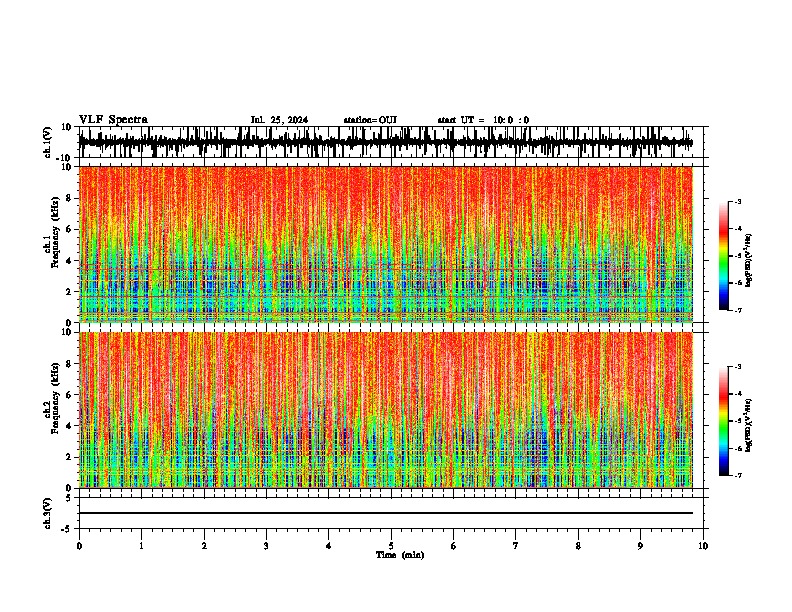The width and height of the screenshot is (792, 612).
Task: Click the date label "Jul. 25, 2024"
Action: click(279, 120)
